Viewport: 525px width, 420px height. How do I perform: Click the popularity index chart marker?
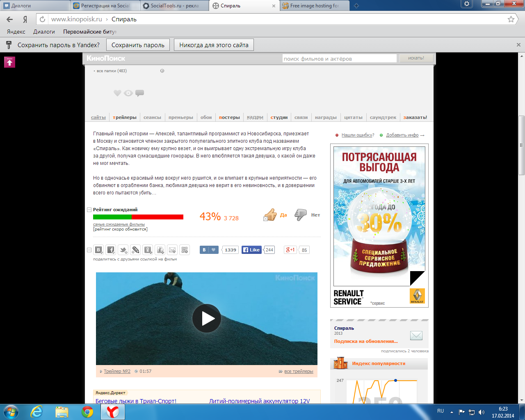(395, 381)
